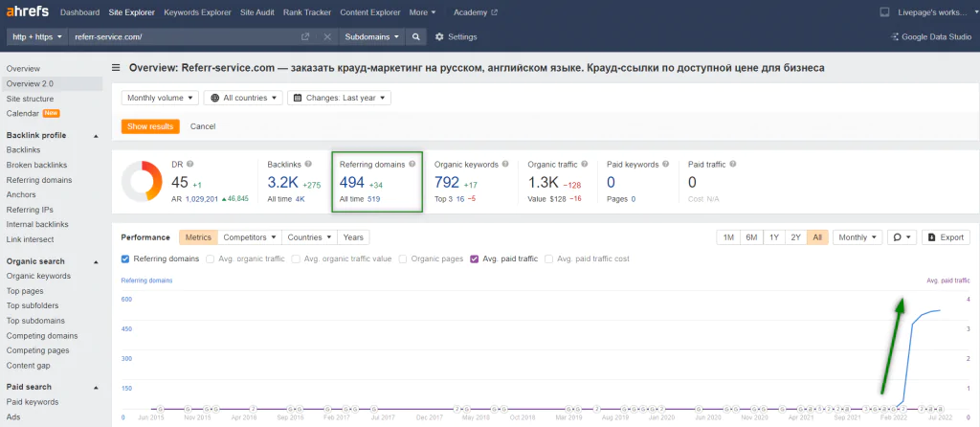This screenshot has width=980, height=427.
Task: Open URL in new tab icon
Action: click(305, 37)
